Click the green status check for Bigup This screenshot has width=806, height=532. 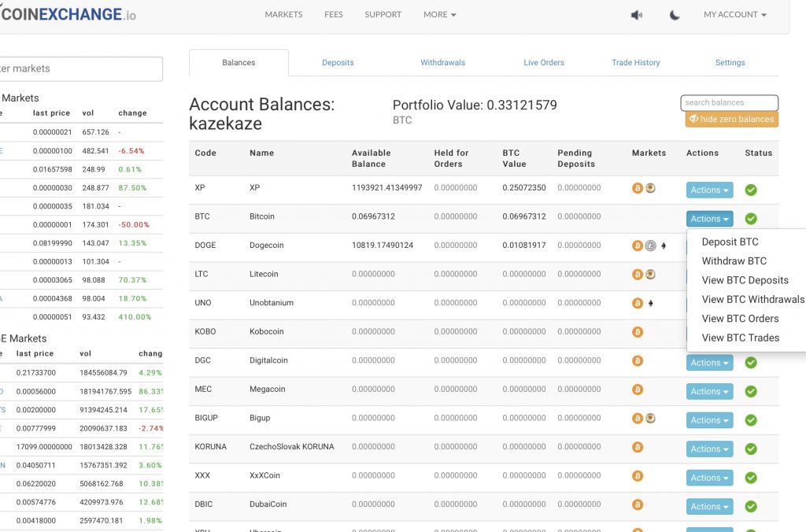[x=751, y=420]
